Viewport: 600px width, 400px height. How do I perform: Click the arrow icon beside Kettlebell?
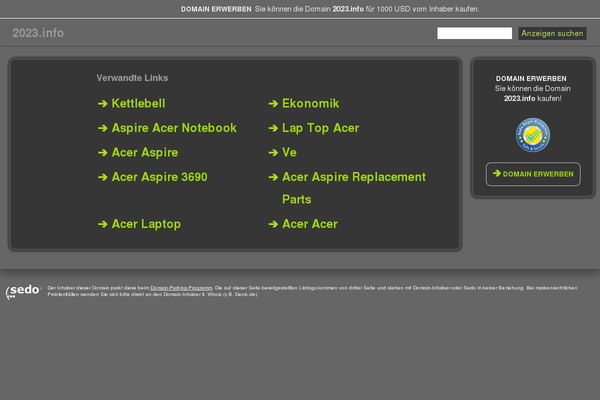(x=103, y=104)
